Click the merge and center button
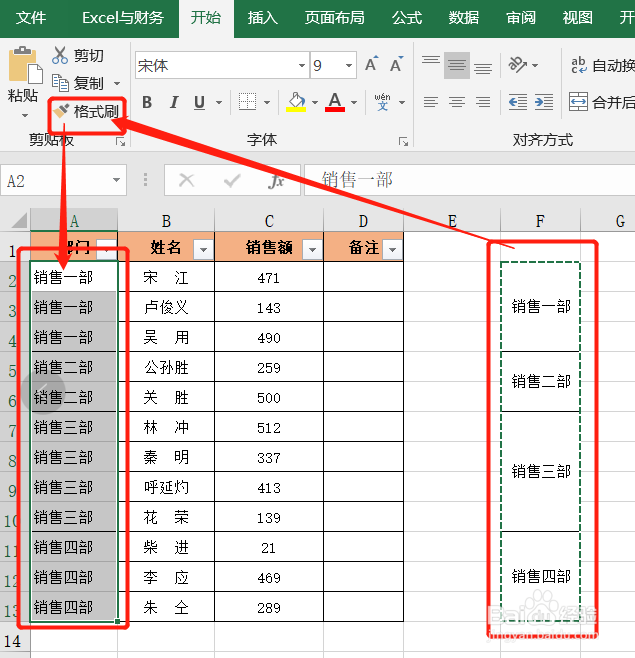635x658 pixels. coord(602,102)
